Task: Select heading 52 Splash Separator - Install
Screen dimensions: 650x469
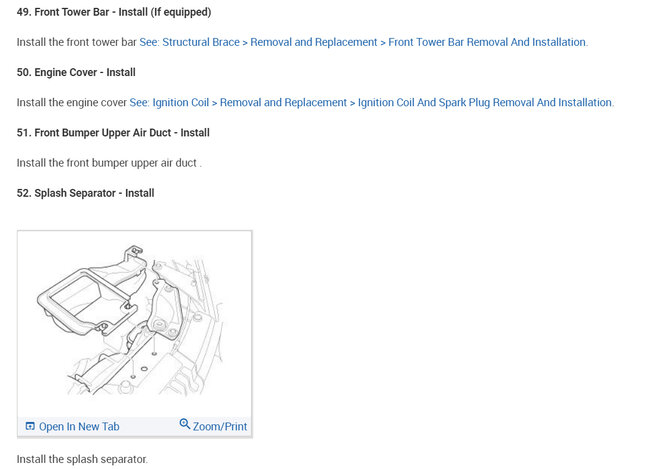Action: tap(85, 193)
